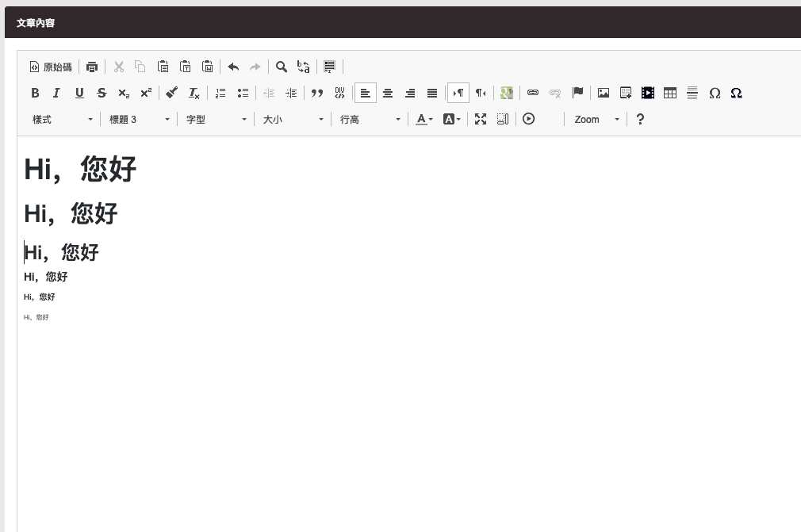Viewport: 801px width, 532px height.
Task: Click the anchor flag icon
Action: click(x=577, y=93)
